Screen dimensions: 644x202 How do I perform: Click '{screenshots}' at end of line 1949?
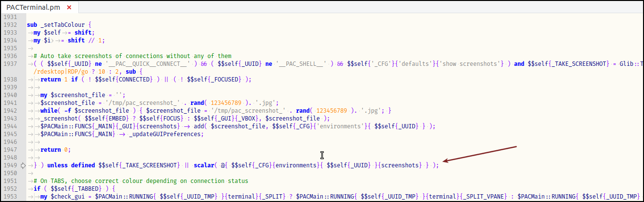coord(399,165)
